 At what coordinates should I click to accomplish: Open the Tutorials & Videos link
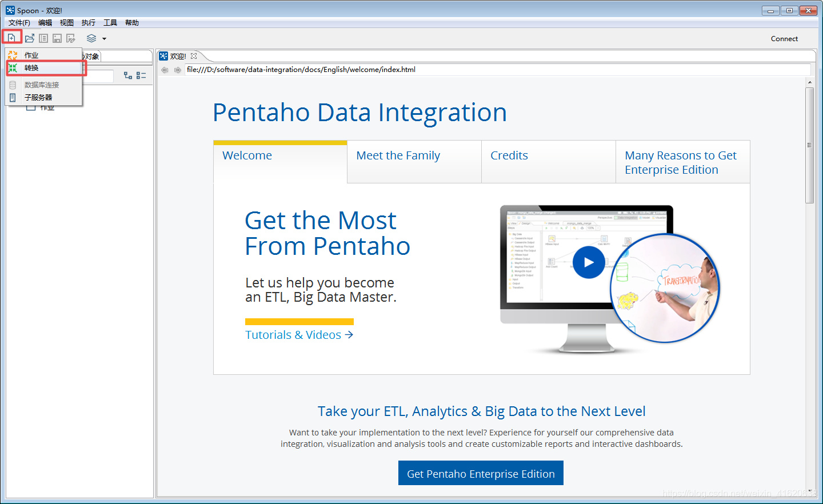[x=299, y=335]
